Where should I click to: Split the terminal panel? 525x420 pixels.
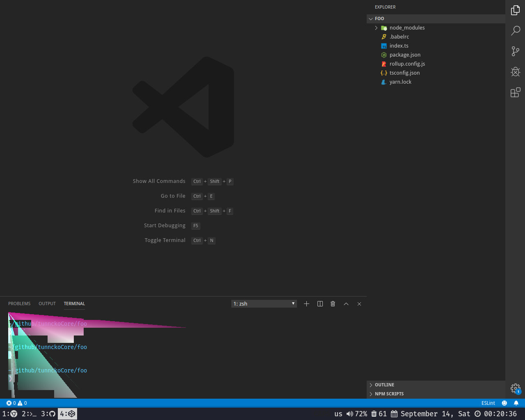tap(320, 304)
